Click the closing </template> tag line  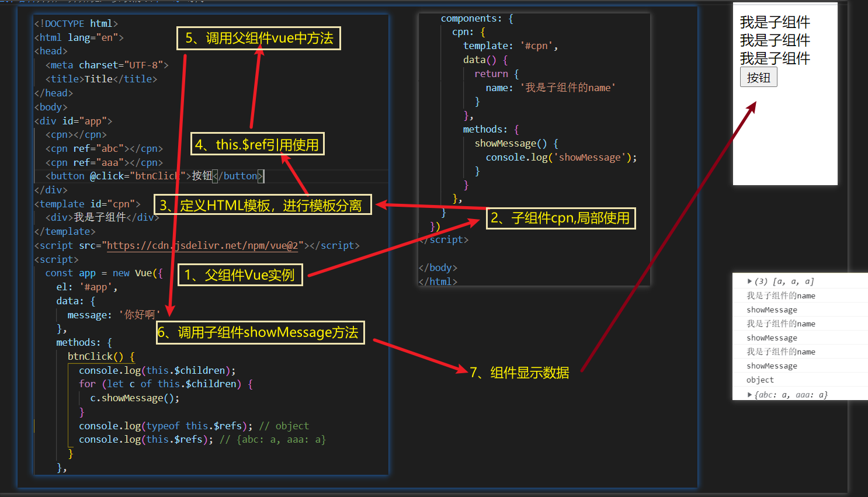(x=64, y=231)
